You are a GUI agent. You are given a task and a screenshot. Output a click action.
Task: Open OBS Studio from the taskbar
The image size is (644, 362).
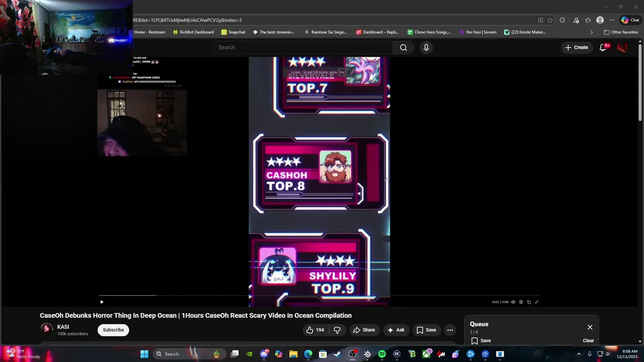(x=353, y=354)
